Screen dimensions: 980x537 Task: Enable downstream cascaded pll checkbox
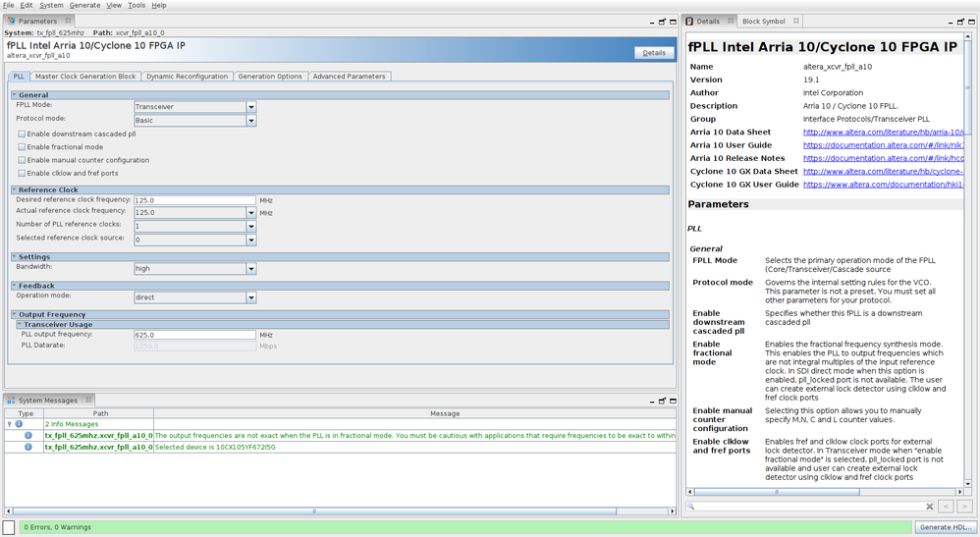click(22, 134)
